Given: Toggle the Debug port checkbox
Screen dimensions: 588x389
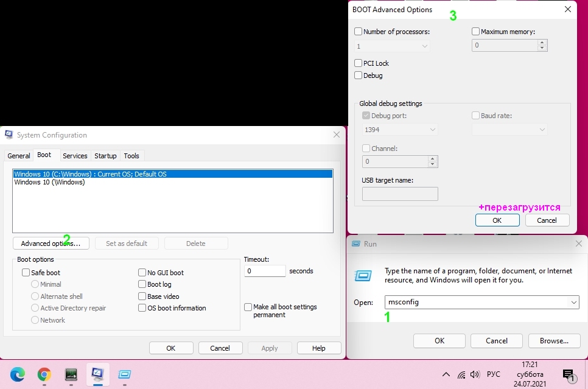Looking at the screenshot, I should click(366, 116).
